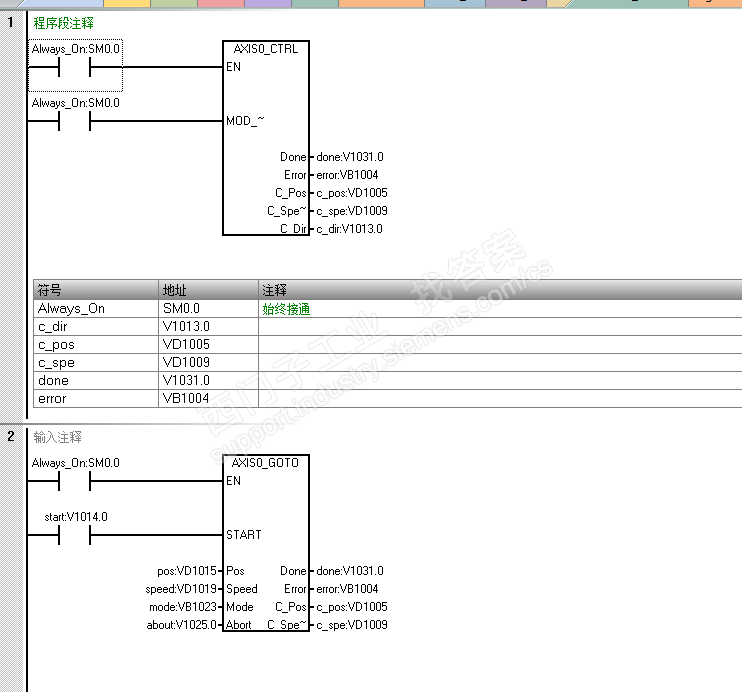Select error:VB1004 operand on AXIS0_GOTO
The width and height of the screenshot is (742, 692).
point(347,589)
